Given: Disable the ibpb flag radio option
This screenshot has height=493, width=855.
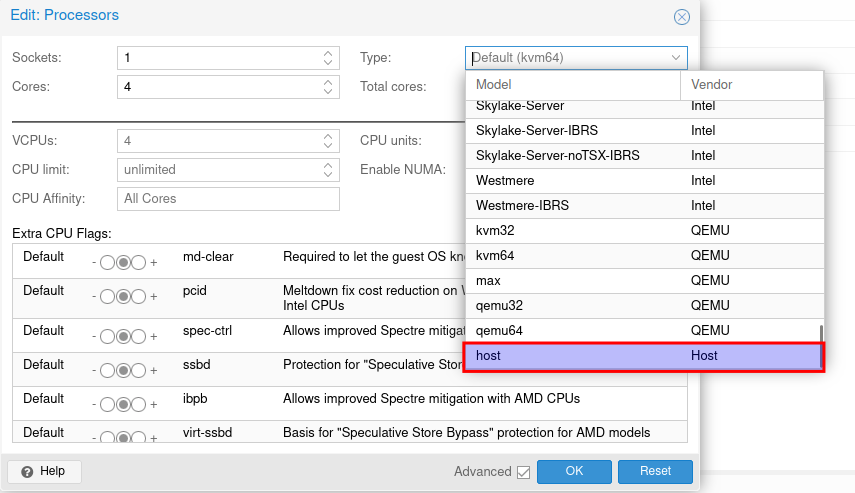Looking at the screenshot, I should point(107,405).
